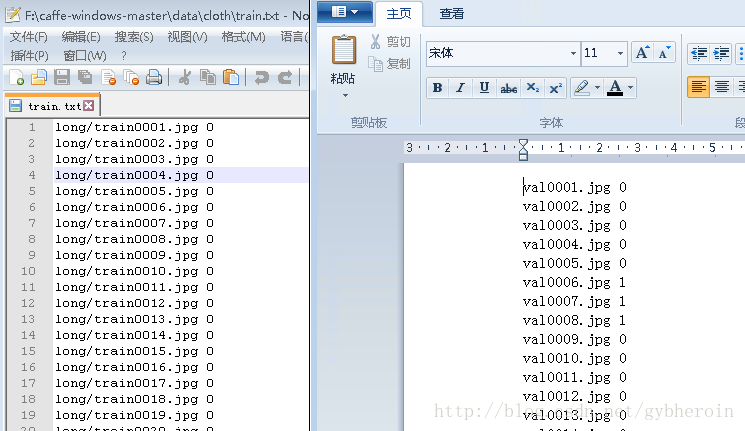
Task: Open the 视图(V) menu in Notepad++
Action: pyautogui.click(x=188, y=37)
